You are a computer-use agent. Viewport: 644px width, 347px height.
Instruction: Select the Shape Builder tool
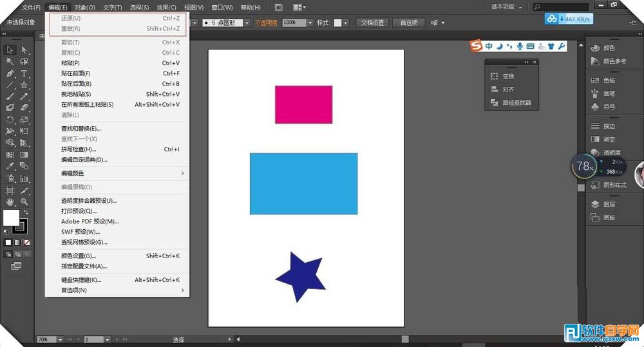point(10,143)
